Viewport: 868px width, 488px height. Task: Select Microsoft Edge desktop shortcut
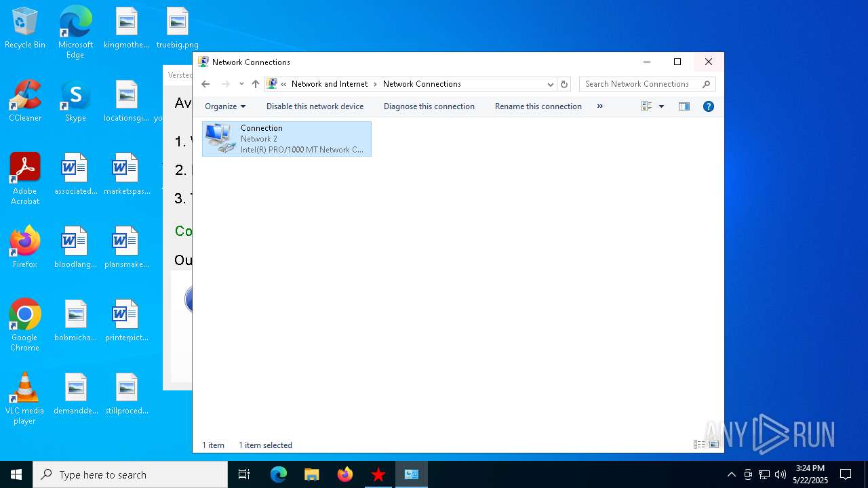point(75,32)
